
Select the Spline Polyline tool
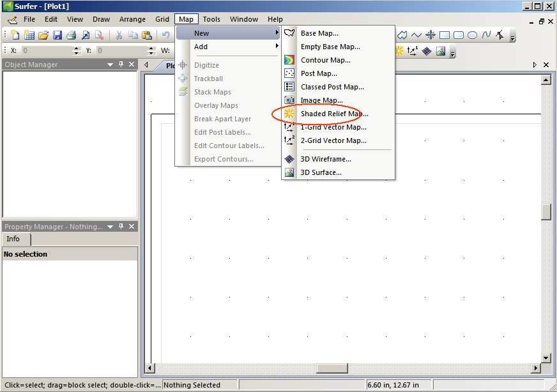(x=486, y=35)
